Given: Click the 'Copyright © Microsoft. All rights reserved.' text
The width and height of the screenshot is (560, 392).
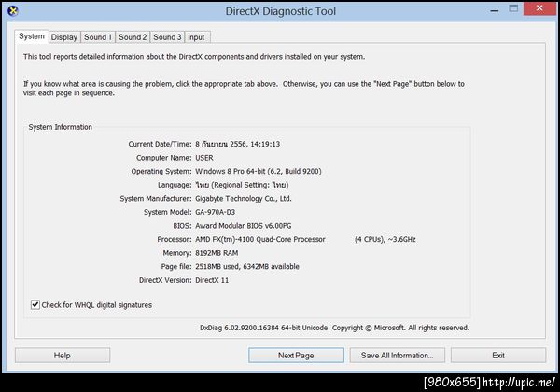Looking at the screenshot, I should [x=400, y=328].
